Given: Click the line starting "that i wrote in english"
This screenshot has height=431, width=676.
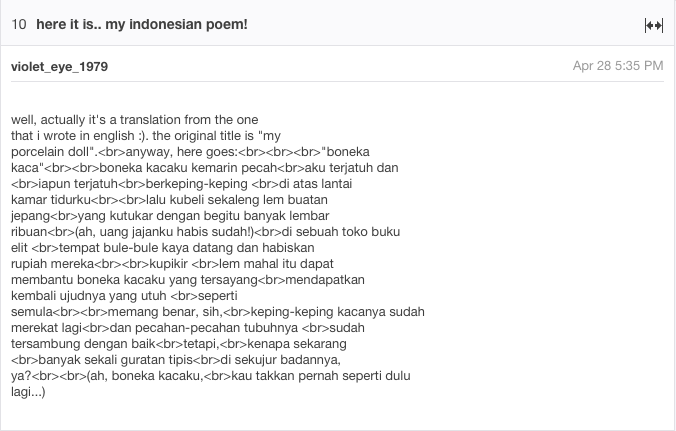Looking at the screenshot, I should 150,135.
